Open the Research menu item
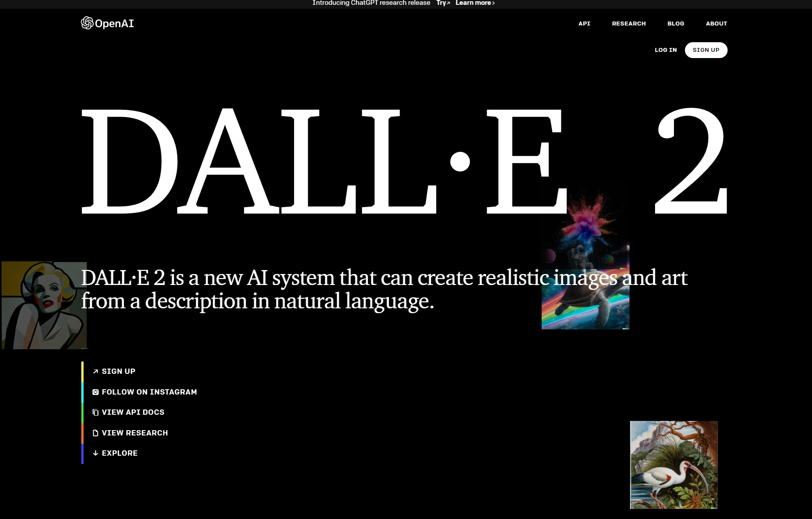The height and width of the screenshot is (519, 812). 629,24
